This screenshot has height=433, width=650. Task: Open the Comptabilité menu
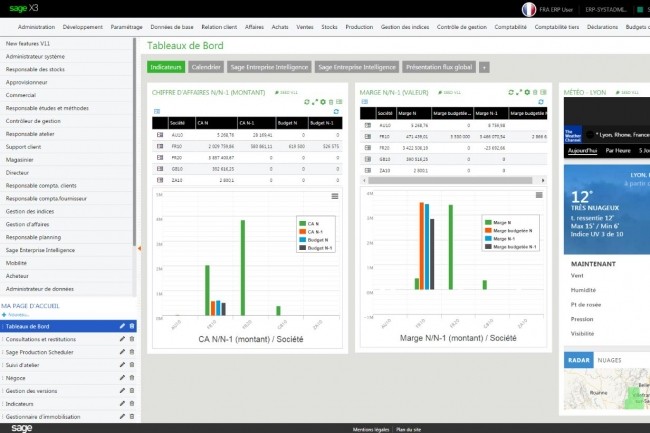(x=510, y=27)
